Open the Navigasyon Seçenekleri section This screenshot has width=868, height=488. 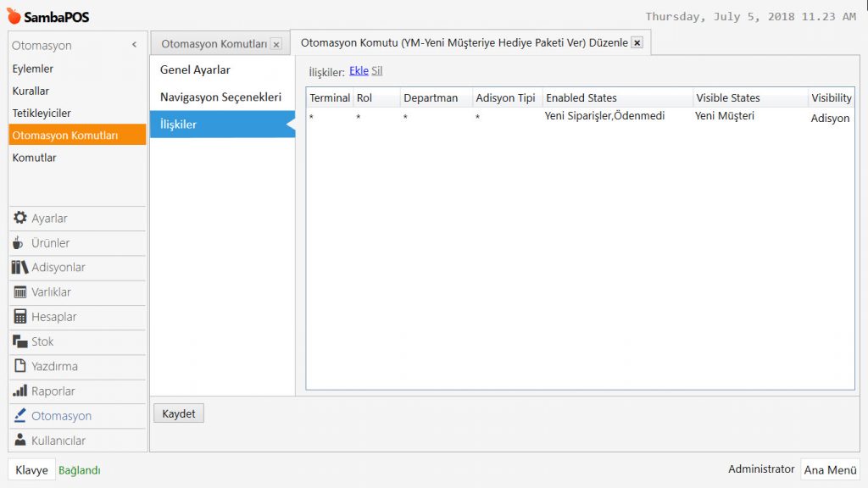[220, 97]
